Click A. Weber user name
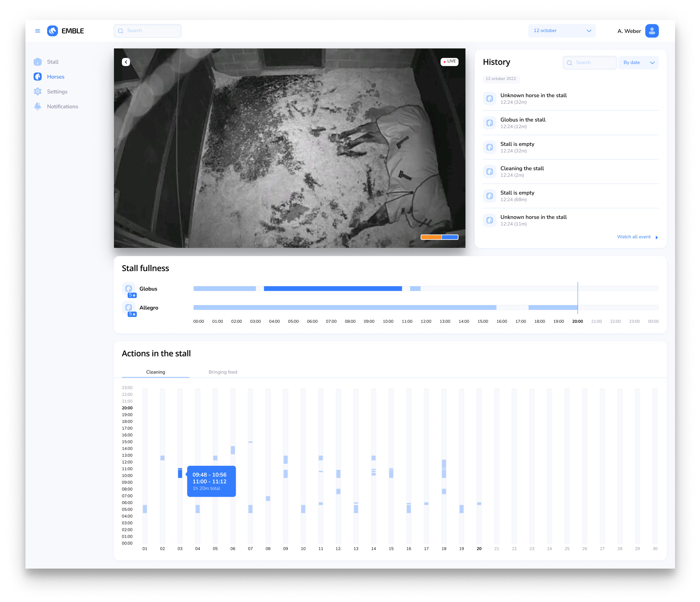Viewport: 700px width, 602px height. click(629, 31)
